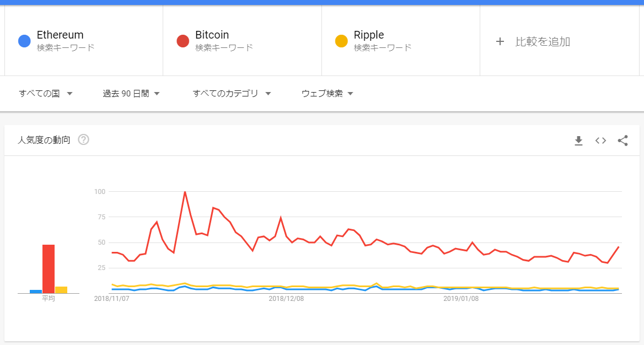This screenshot has width=644, height=345.
Task: Click the yellow Ripple color dot
Action: [341, 41]
